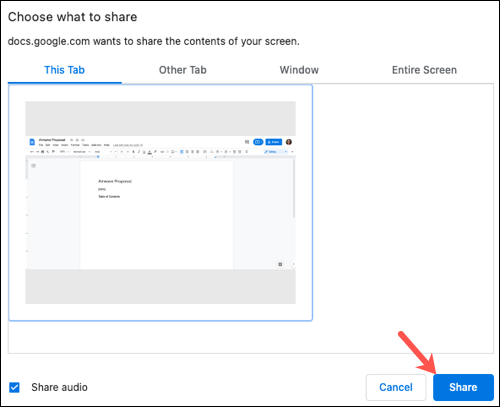This screenshot has height=407, width=500.
Task: Click the small Share button inside preview
Action: [x=274, y=142]
